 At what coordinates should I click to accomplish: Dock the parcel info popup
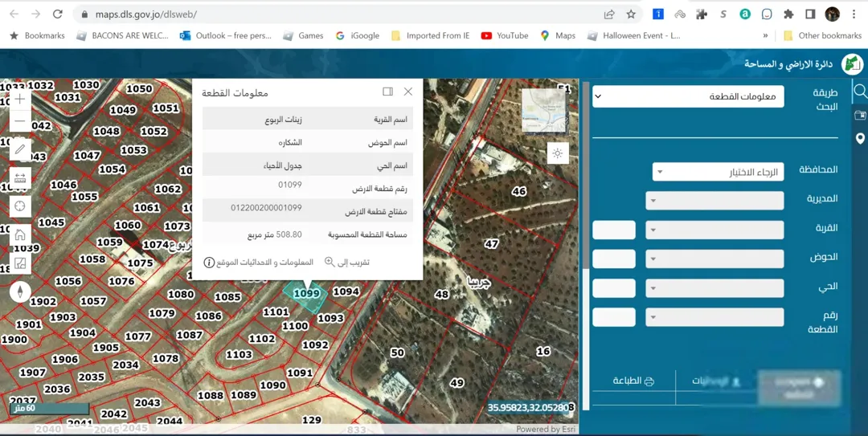pos(387,92)
